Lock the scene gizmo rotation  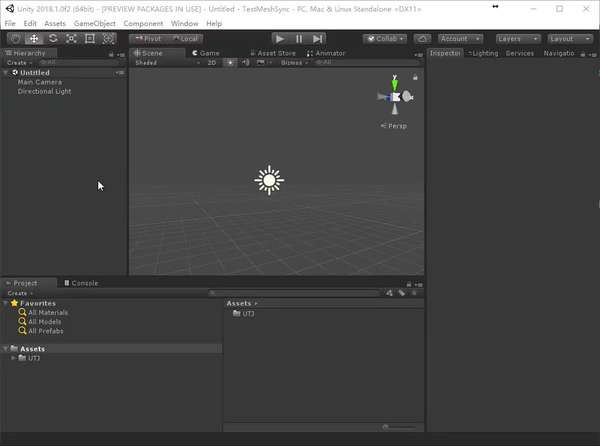pyautogui.click(x=415, y=78)
